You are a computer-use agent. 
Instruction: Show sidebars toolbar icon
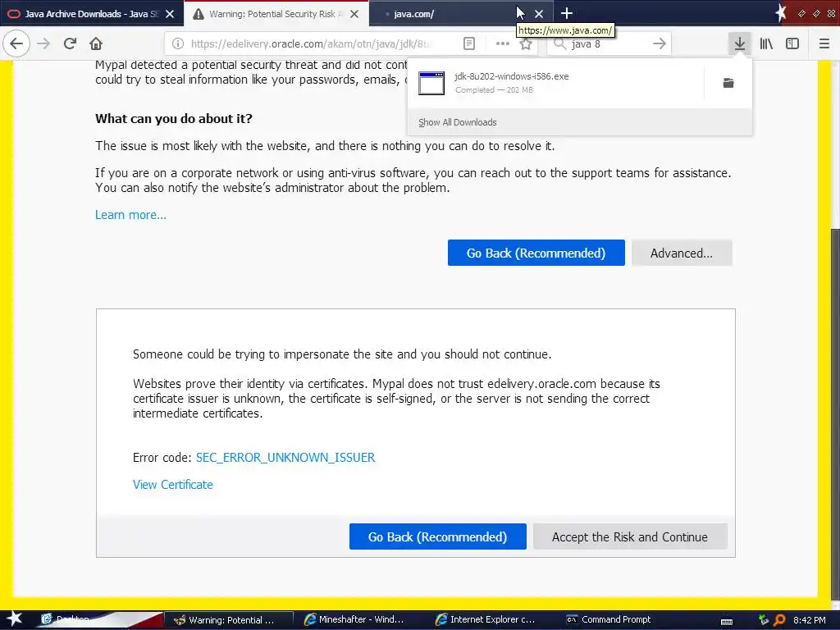792,43
